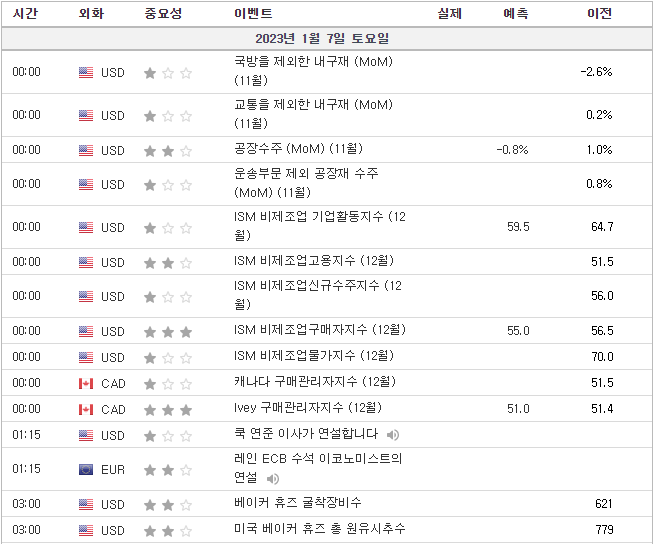654x544 pixels.
Task: Click importance stars for 공장수주 (MoM)
Action: [x=168, y=151]
